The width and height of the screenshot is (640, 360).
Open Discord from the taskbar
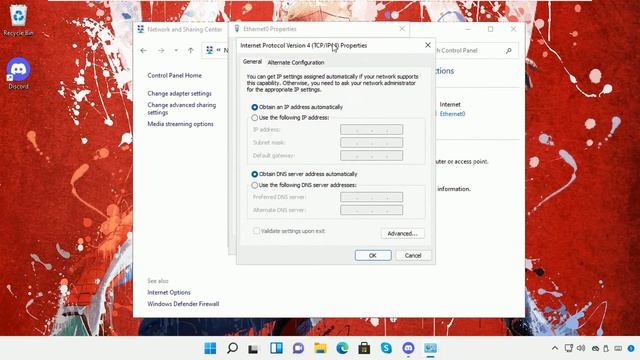point(408,348)
